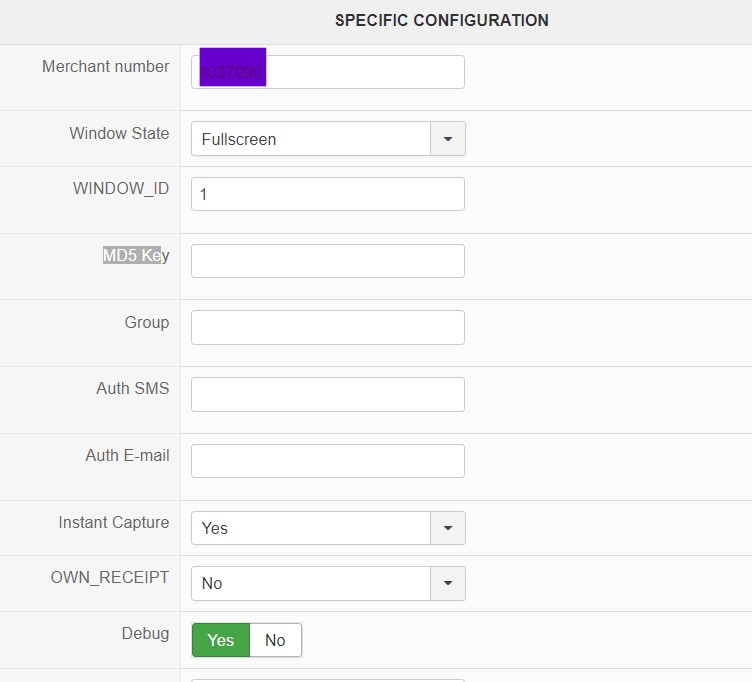Focus the Auth E-mail input field

click(x=328, y=461)
